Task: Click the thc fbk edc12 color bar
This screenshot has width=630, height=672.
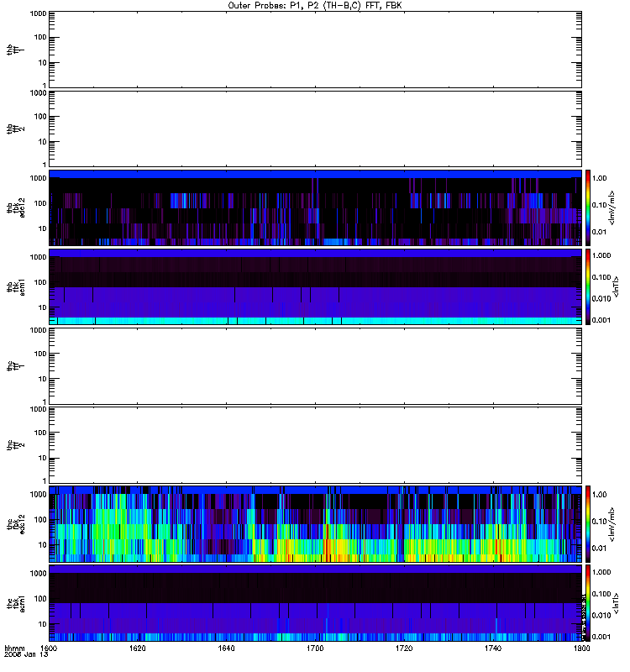Action: tap(588, 524)
